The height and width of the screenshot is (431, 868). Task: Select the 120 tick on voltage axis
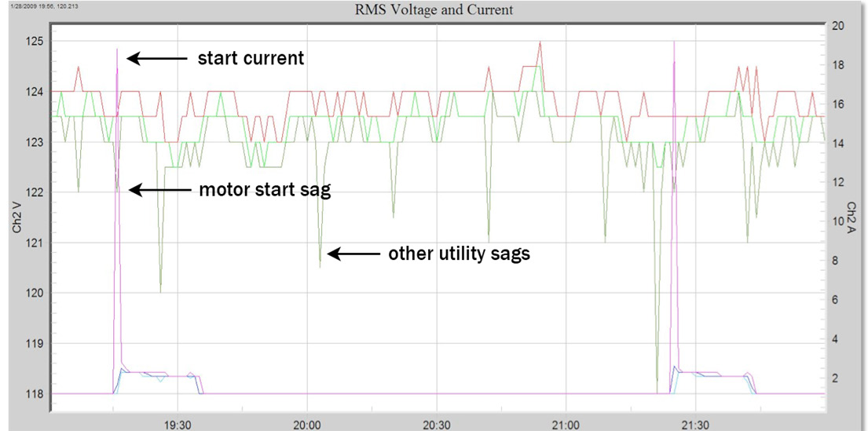[35, 294]
